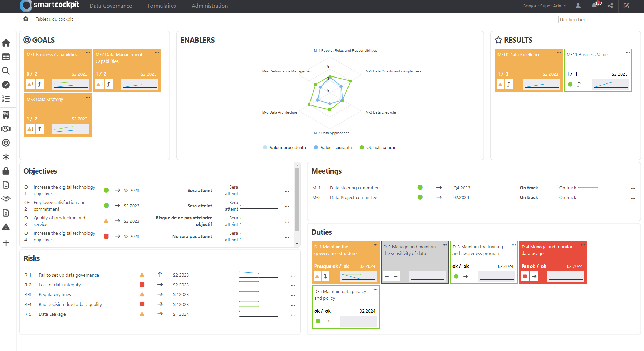Open options menu on the Data steering committee row

[633, 188]
